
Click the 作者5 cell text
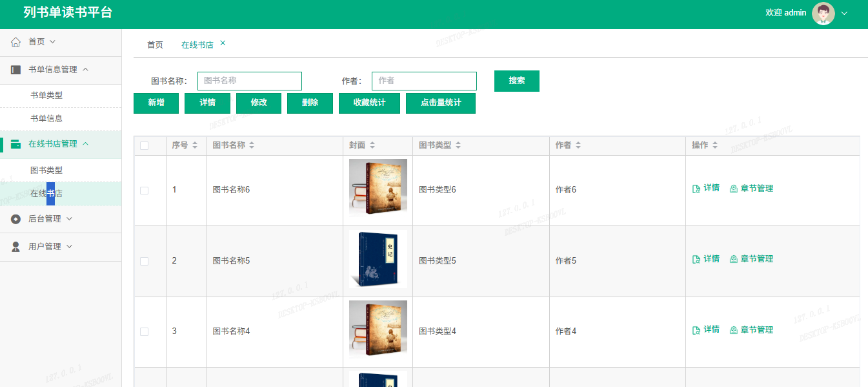[566, 261]
